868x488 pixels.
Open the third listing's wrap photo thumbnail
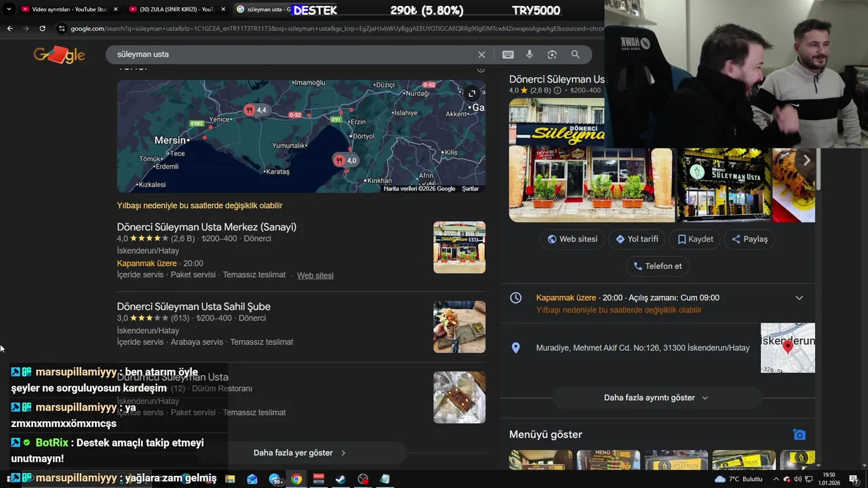(459, 397)
